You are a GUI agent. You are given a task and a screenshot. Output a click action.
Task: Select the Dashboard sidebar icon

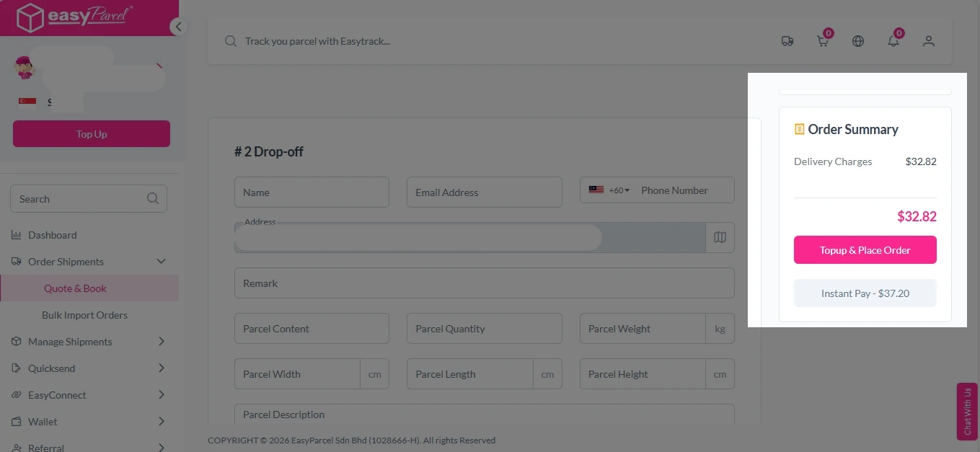[x=16, y=234]
